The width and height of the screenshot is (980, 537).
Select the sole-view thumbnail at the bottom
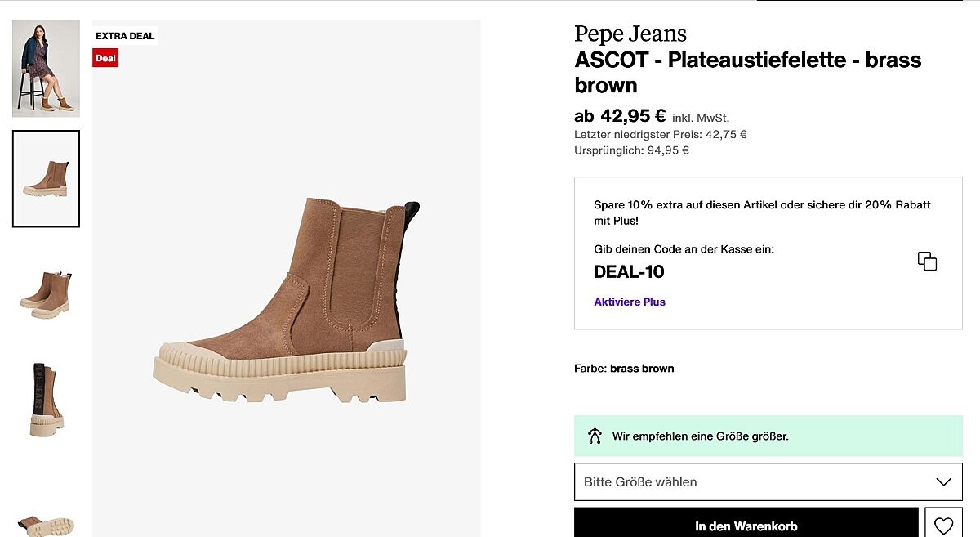[46, 523]
